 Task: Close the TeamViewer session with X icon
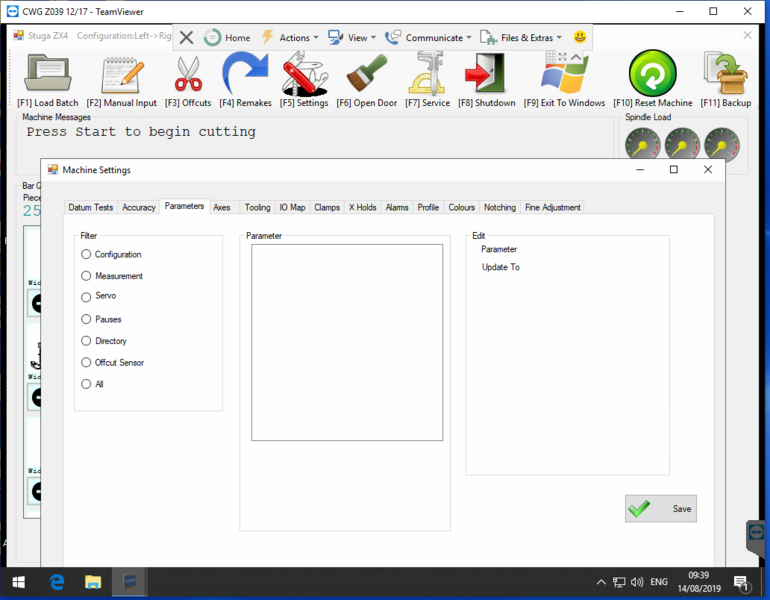pyautogui.click(x=186, y=37)
